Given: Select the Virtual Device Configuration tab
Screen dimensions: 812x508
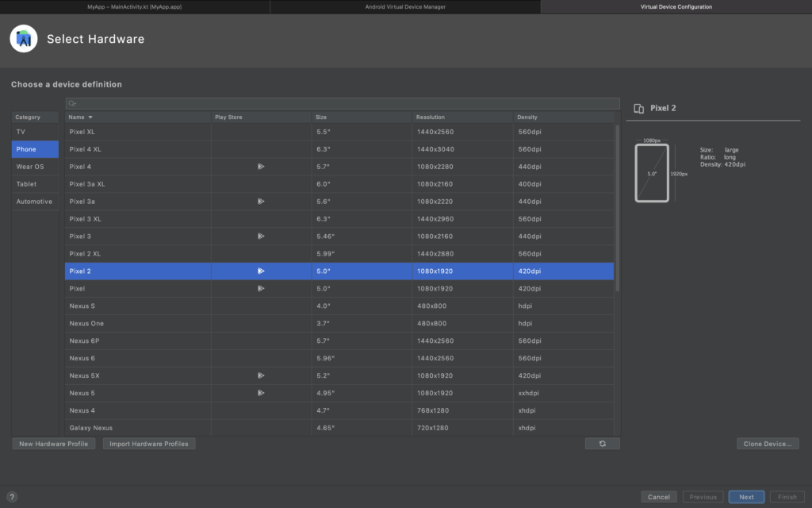Looking at the screenshot, I should point(676,6).
